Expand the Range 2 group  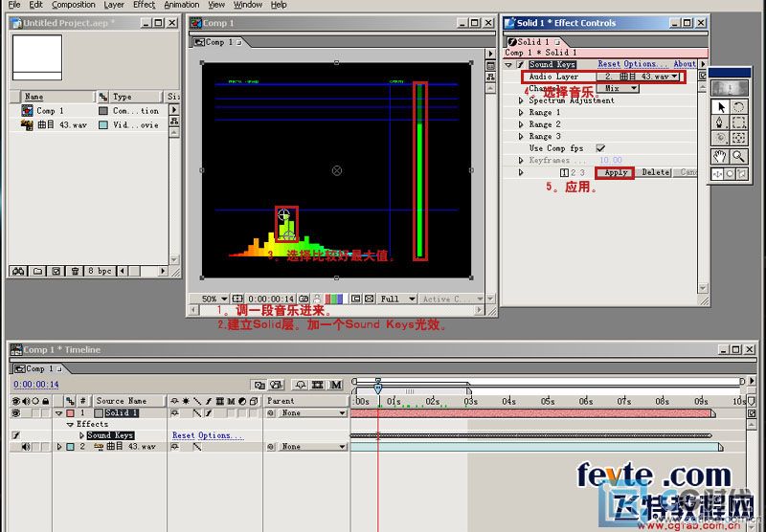click(x=521, y=124)
